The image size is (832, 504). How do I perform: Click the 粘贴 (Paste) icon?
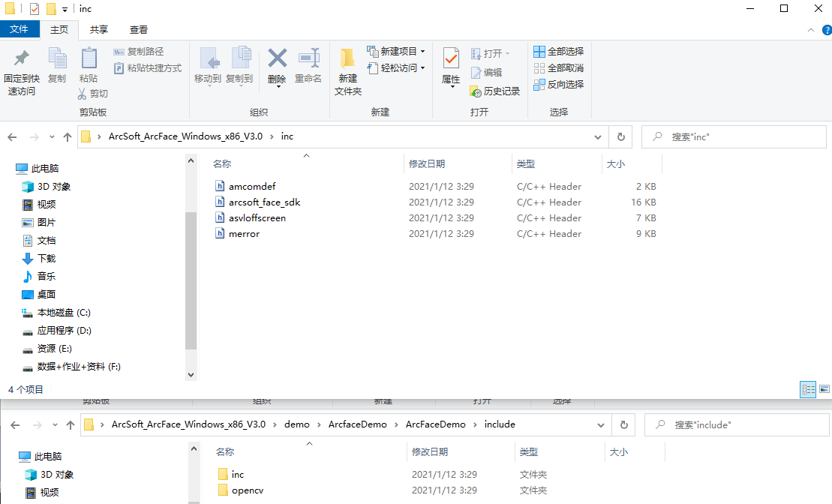pos(89,67)
